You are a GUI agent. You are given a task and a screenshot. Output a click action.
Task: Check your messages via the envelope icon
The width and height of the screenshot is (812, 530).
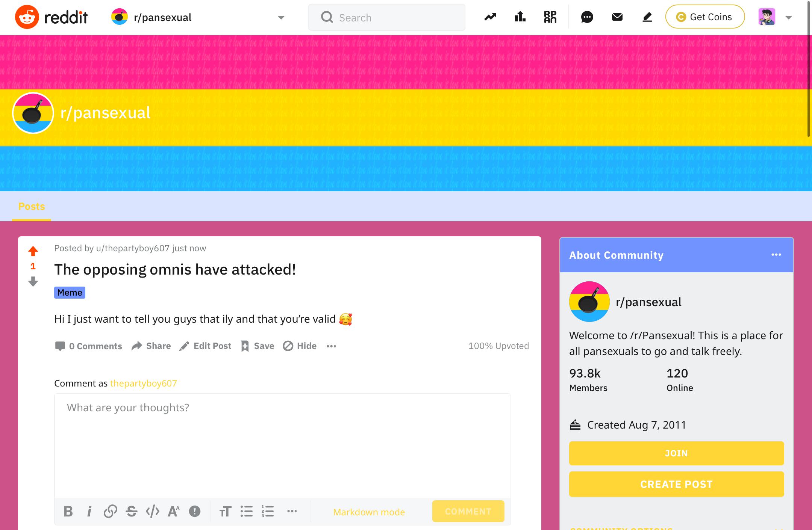[617, 17]
